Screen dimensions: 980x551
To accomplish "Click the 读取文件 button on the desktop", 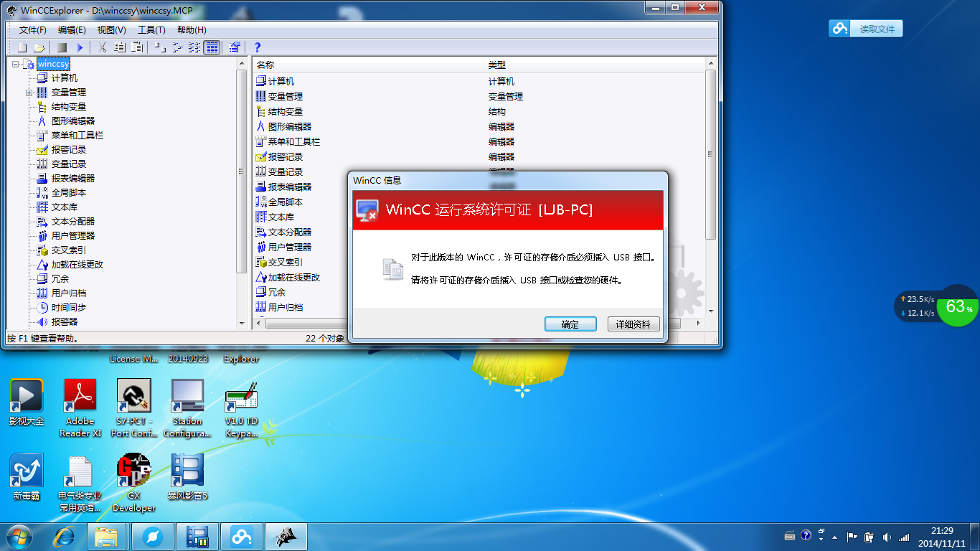I will [x=866, y=29].
